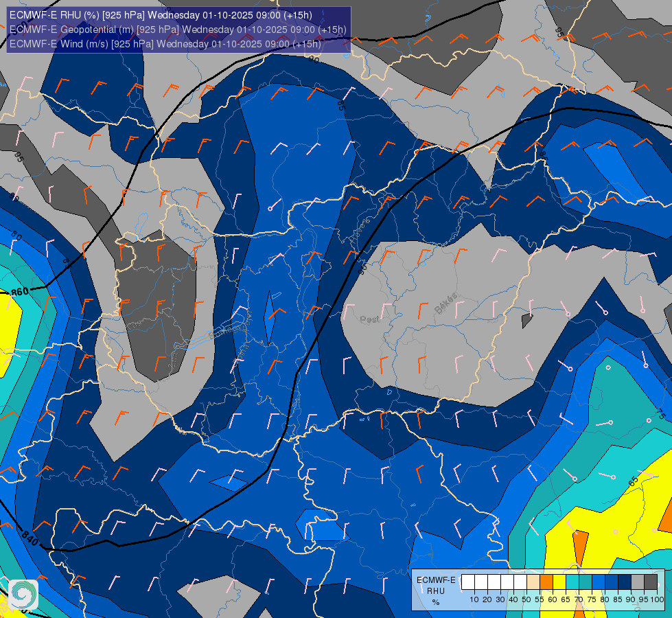This screenshot has width=672, height=618.
Task: Click the 'Békés' county label on map
Action: 446,304
